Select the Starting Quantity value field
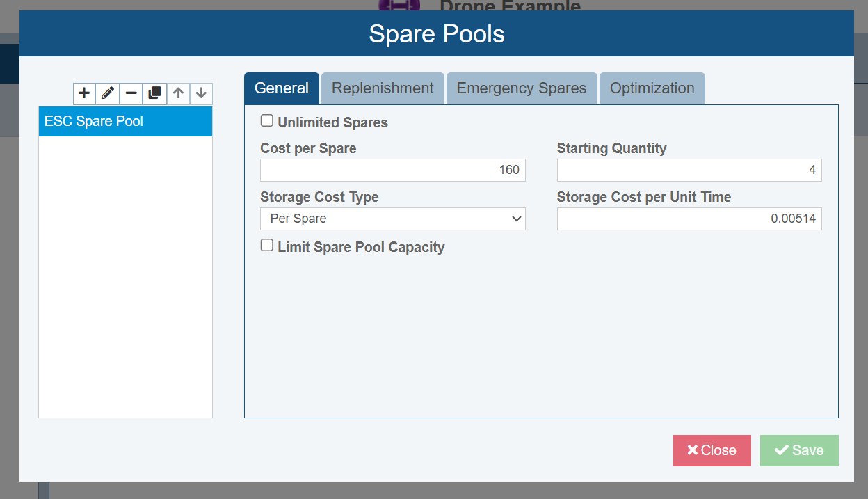This screenshot has width=868, height=499. click(x=689, y=170)
